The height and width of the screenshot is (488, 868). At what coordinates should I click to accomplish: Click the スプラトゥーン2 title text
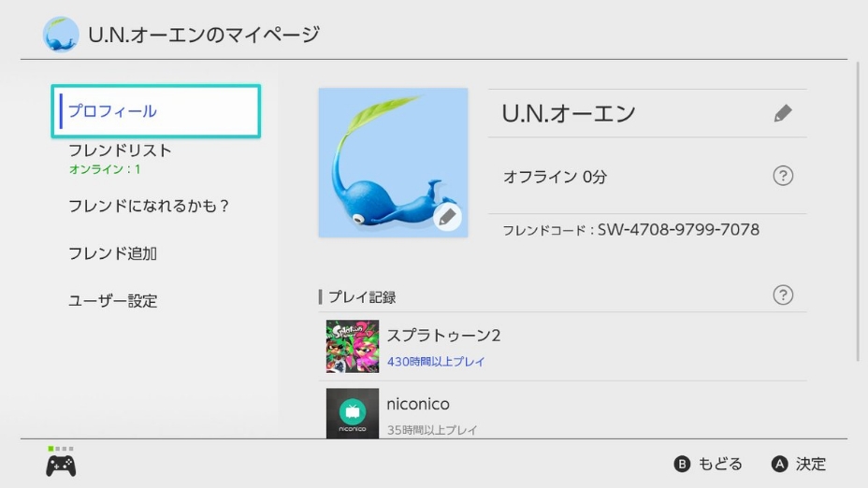pos(443,336)
